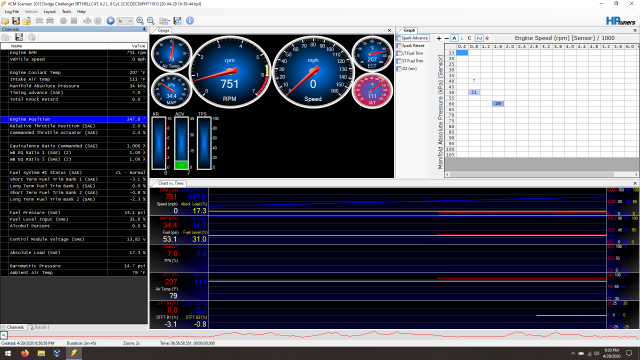Click the second car icon in the toolbar
Screen dimensions: 640x360
(x=50, y=21)
